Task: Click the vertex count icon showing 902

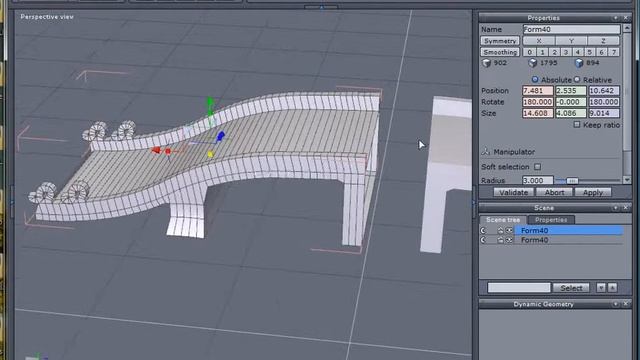Action: pyautogui.click(x=486, y=63)
